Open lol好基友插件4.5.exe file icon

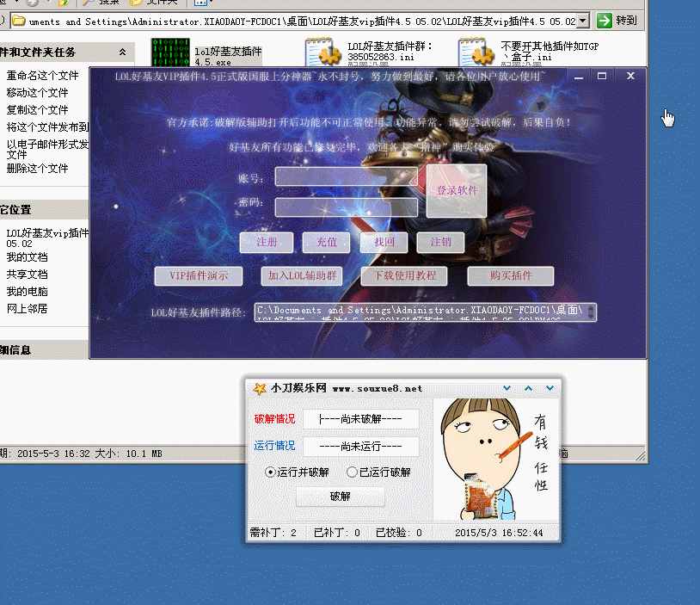pyautogui.click(x=170, y=52)
